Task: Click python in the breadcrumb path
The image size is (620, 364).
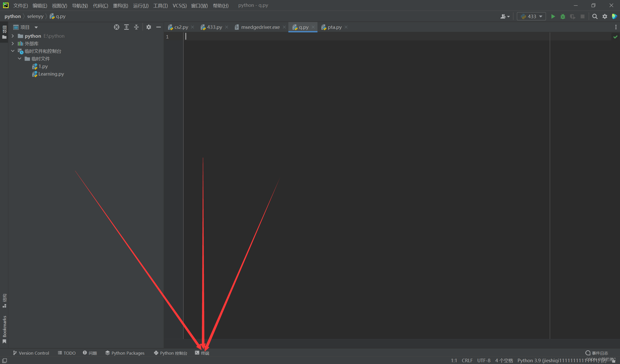Action: coord(13,16)
